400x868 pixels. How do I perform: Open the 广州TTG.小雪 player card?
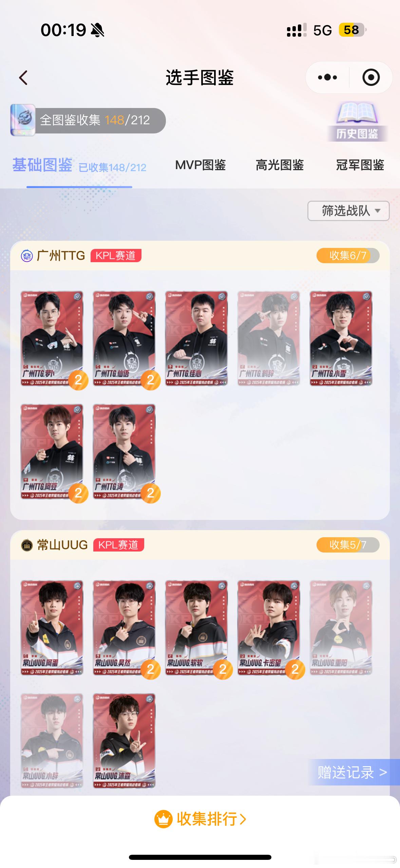pos(341,338)
